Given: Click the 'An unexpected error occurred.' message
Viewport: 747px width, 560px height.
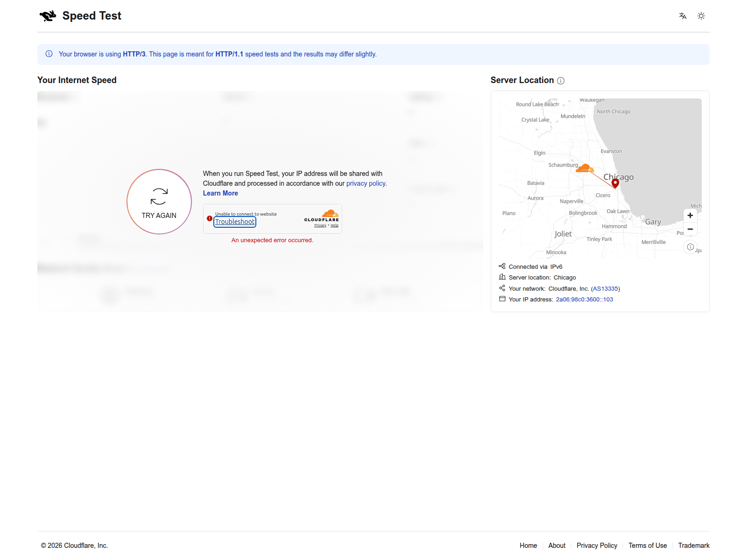Looking at the screenshot, I should pyautogui.click(x=272, y=240).
